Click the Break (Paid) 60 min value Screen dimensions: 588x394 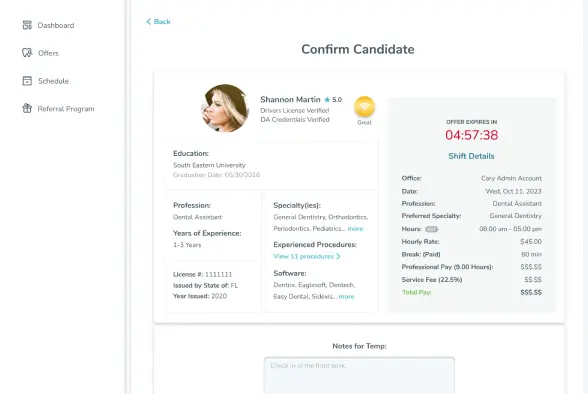(531, 254)
